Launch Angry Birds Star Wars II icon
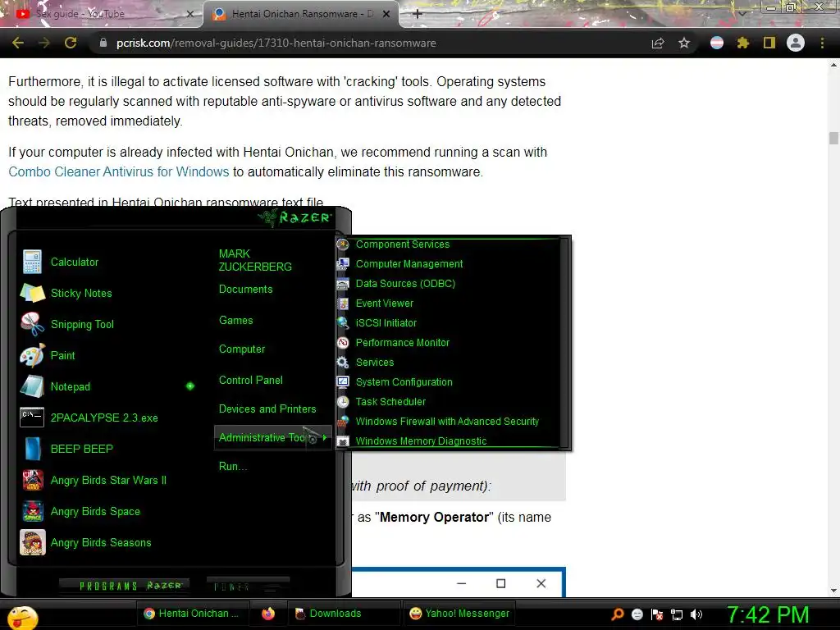This screenshot has height=630, width=840. tap(33, 480)
